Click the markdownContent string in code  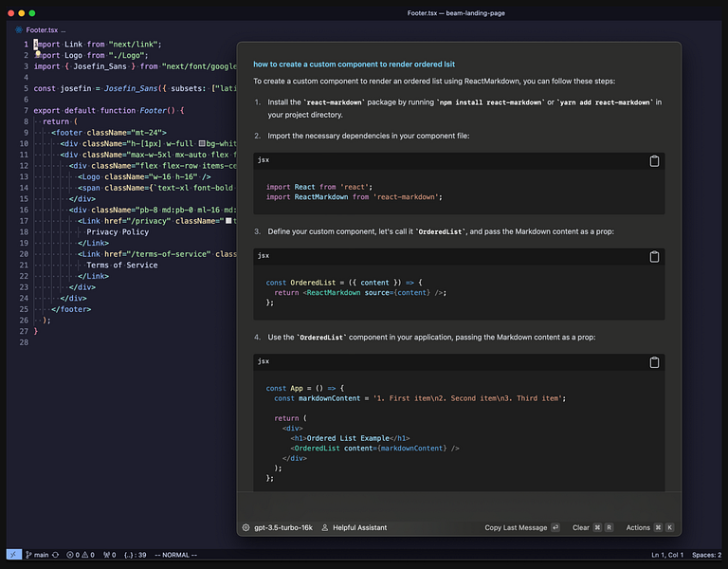[468, 398]
